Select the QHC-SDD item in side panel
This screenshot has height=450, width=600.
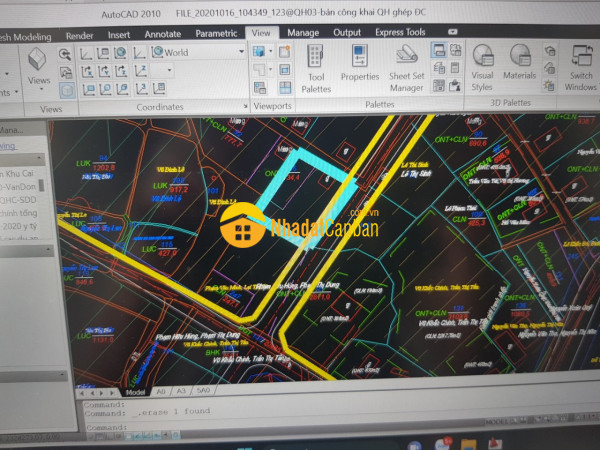point(20,213)
